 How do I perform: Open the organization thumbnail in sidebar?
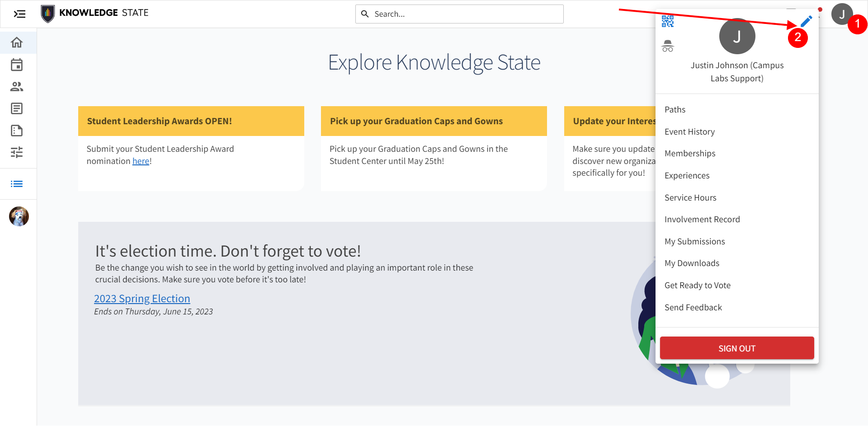[x=19, y=216]
